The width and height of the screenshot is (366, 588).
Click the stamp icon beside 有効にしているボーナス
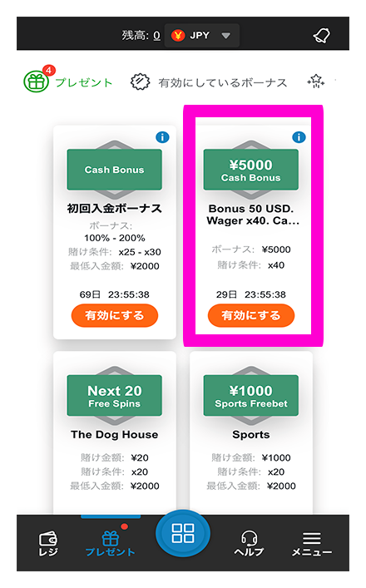coord(140,82)
